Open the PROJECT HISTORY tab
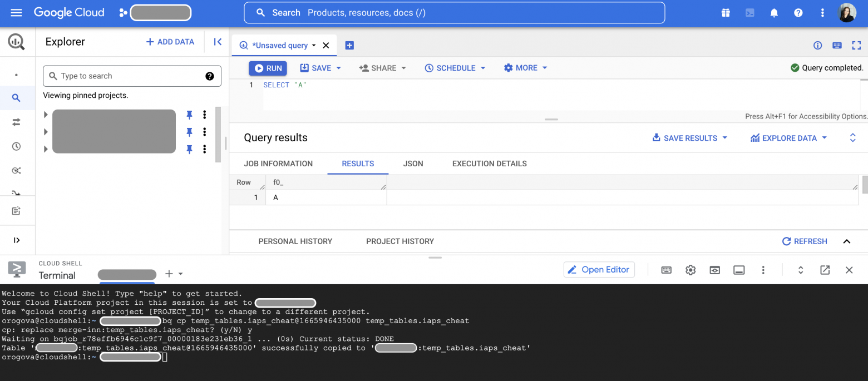This screenshot has width=868, height=381. pyautogui.click(x=400, y=241)
